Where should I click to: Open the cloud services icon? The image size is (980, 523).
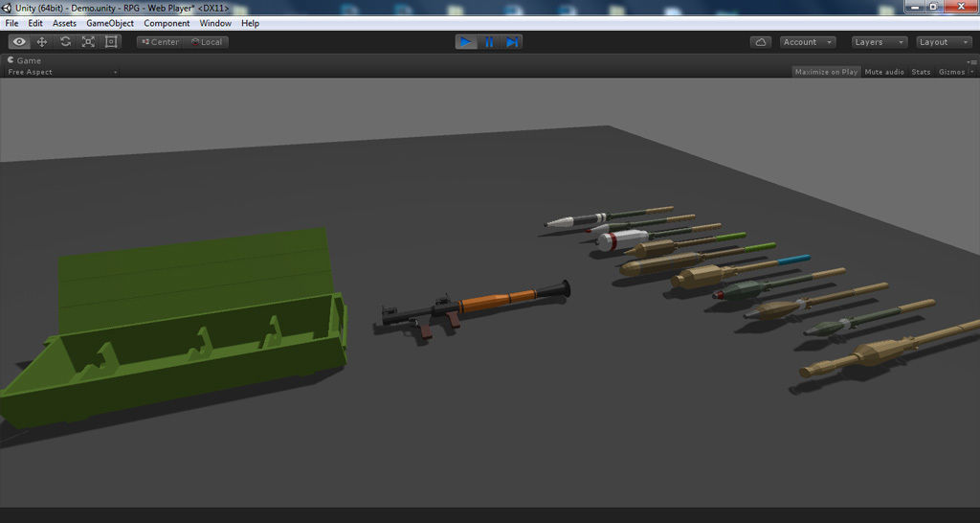pyautogui.click(x=761, y=42)
